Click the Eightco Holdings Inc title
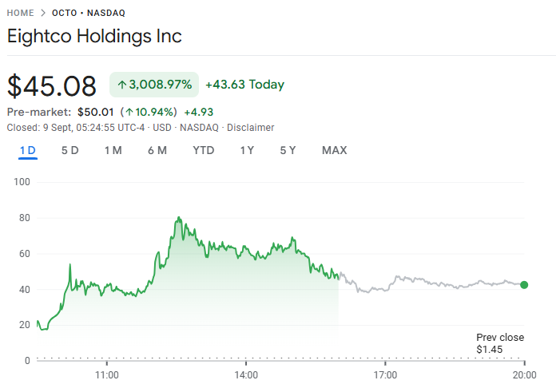 (94, 36)
